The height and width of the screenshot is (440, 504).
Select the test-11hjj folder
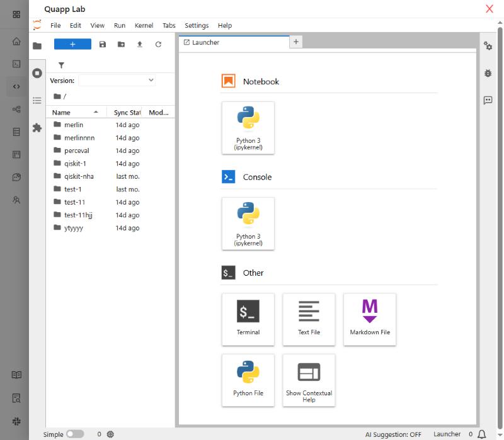111,215
